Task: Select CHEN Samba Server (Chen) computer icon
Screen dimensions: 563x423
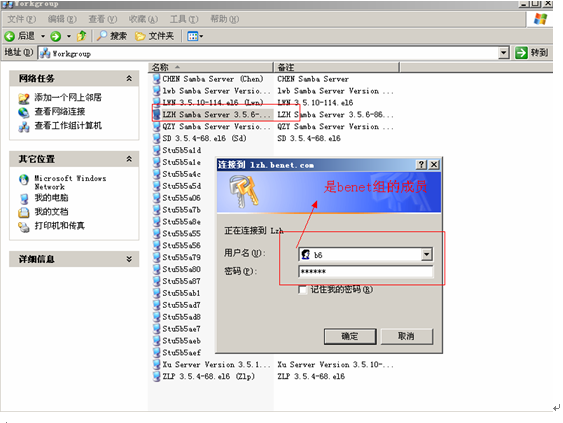Action: (x=157, y=79)
